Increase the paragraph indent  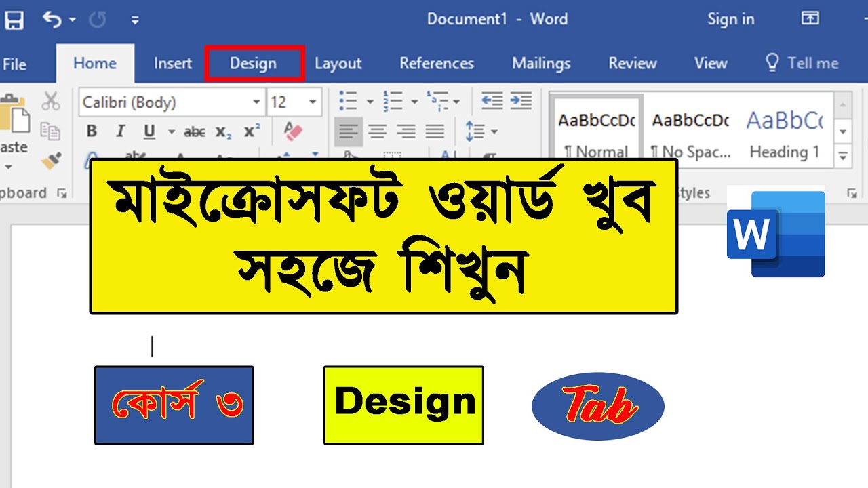coord(521,102)
